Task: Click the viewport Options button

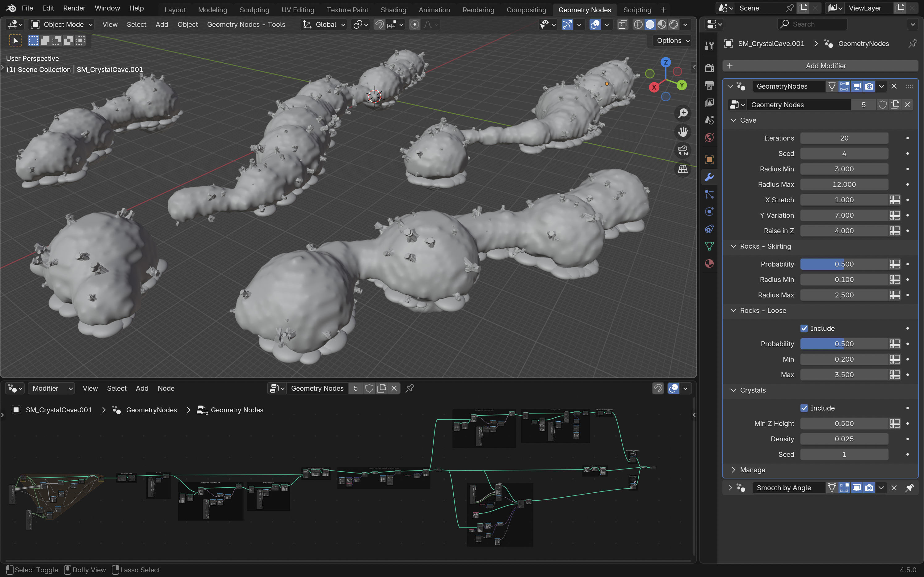Action: pos(673,40)
